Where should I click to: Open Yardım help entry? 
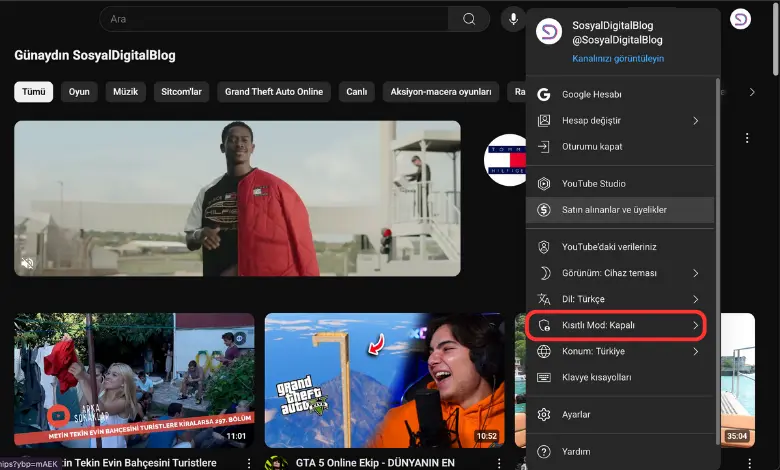pos(620,452)
